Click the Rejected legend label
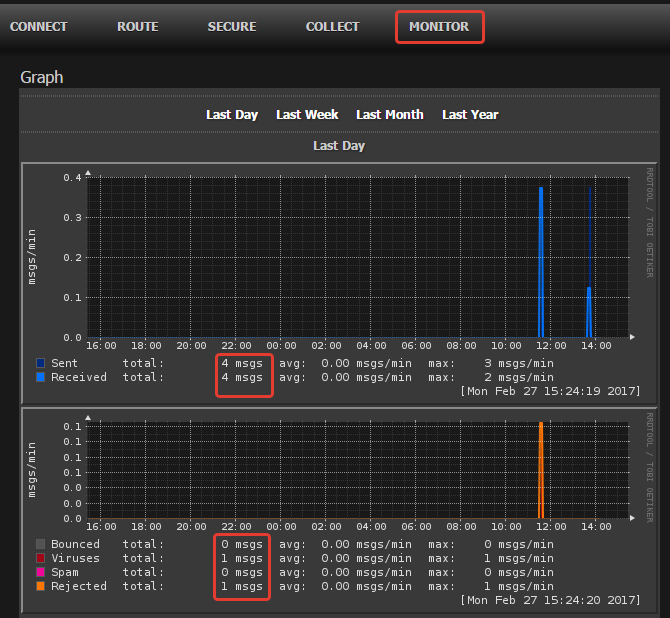The image size is (670, 618). point(79,586)
